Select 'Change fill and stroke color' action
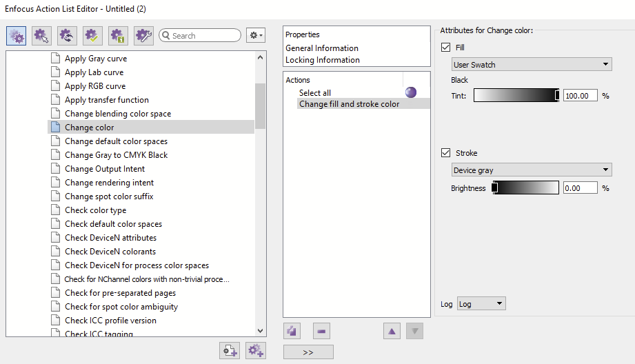The width and height of the screenshot is (635, 364). [x=349, y=104]
